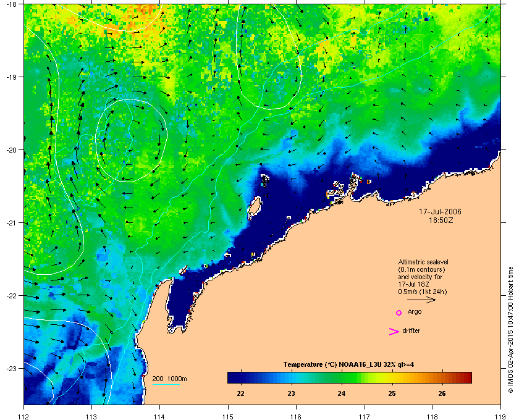Click the longitude axis label '119'
Screen dimensions: 519x420
(x=500, y=416)
